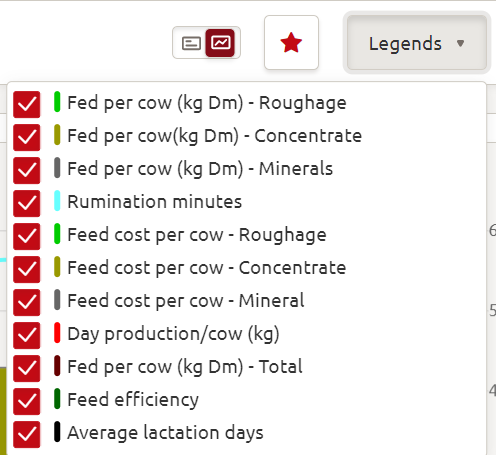Uncheck Average lactation days checkbox
Screen dimensions: 496x455
click(27, 434)
